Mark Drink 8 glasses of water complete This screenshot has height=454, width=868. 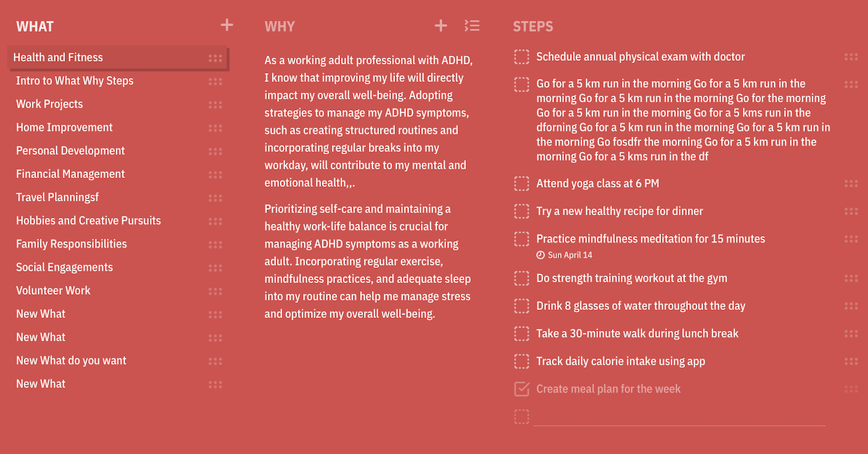click(x=521, y=306)
